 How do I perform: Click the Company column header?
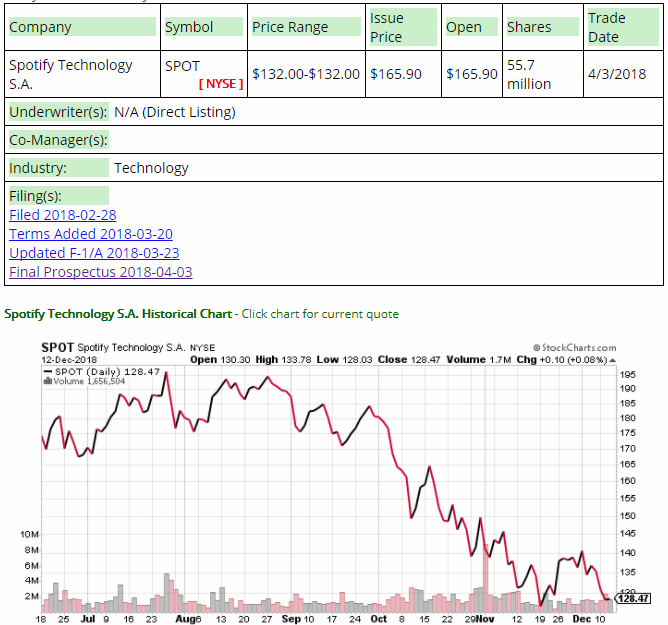tap(82, 27)
